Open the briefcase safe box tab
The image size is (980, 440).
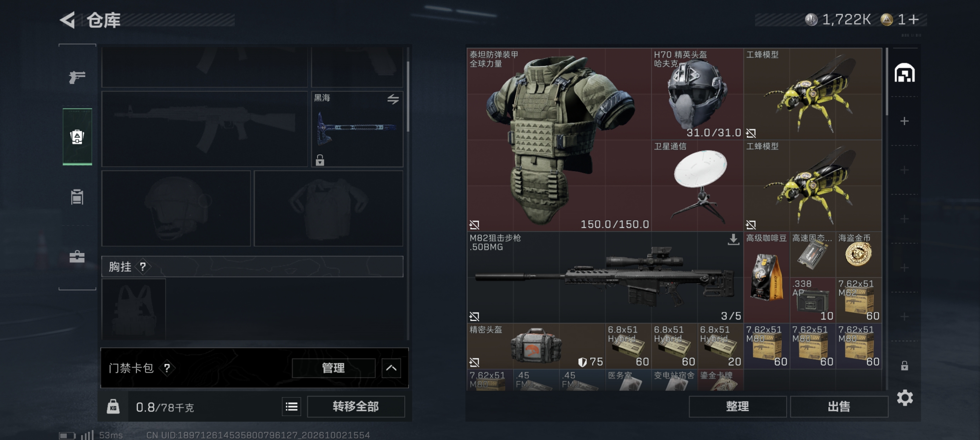[x=77, y=256]
